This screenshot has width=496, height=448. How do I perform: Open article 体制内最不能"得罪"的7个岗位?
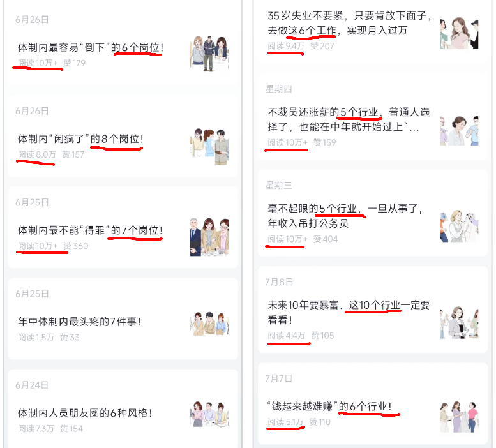click(91, 230)
